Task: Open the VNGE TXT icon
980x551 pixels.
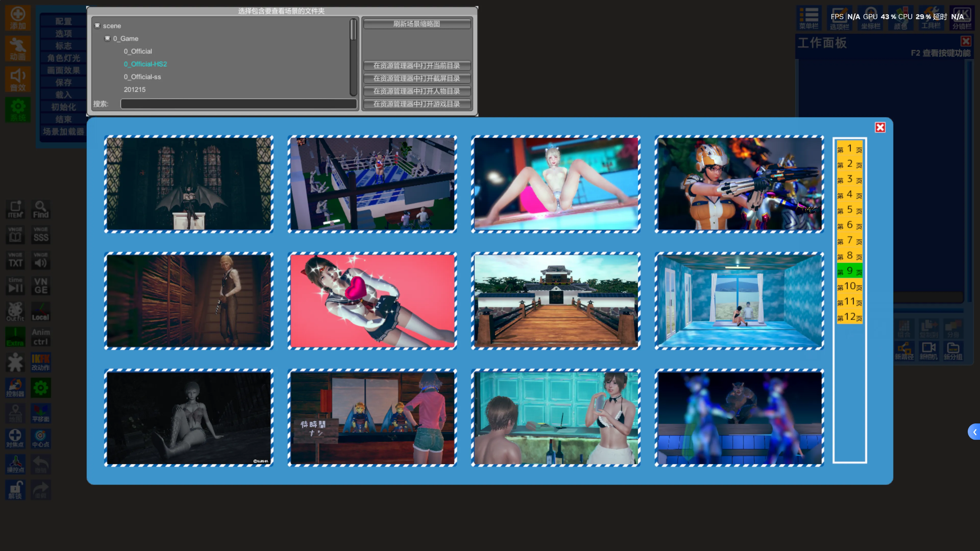Action: click(x=15, y=260)
